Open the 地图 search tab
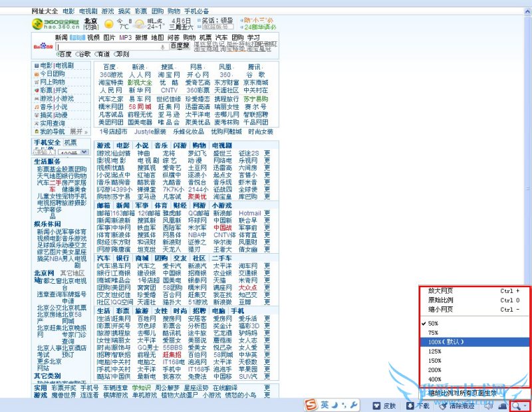 158,38
